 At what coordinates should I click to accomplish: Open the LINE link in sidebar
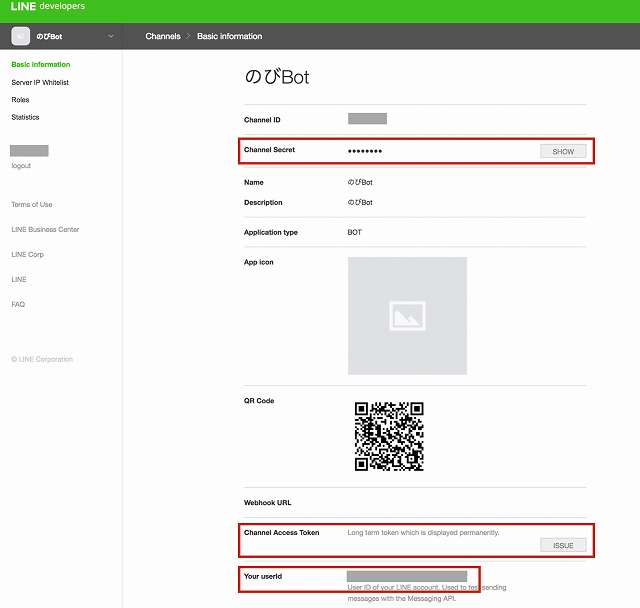click(19, 280)
